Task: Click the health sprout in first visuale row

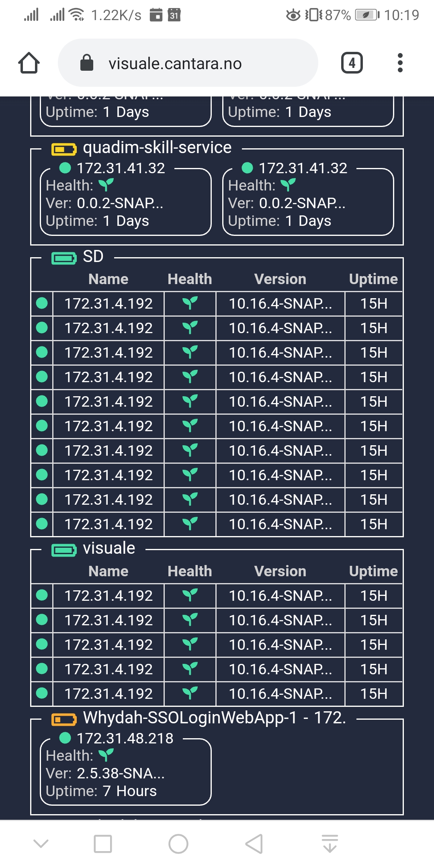Action: click(x=190, y=596)
